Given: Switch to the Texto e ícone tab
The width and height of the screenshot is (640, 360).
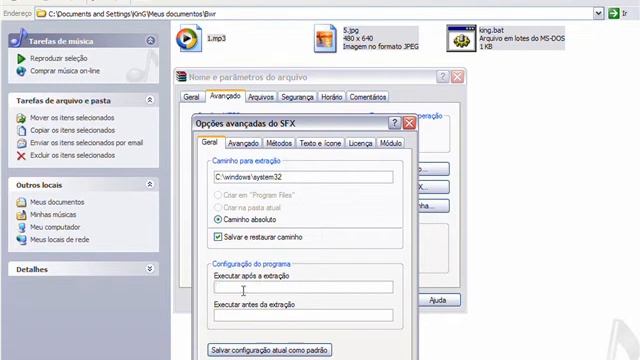Looking at the screenshot, I should tap(320, 143).
